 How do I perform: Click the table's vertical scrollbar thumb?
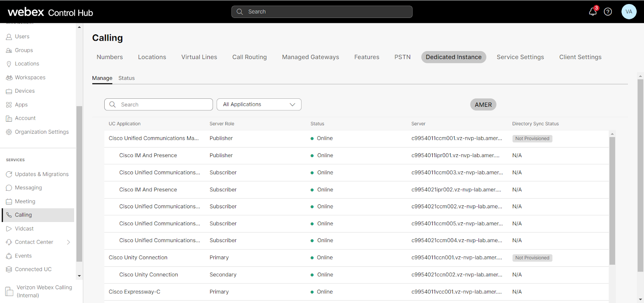pyautogui.click(x=612, y=201)
